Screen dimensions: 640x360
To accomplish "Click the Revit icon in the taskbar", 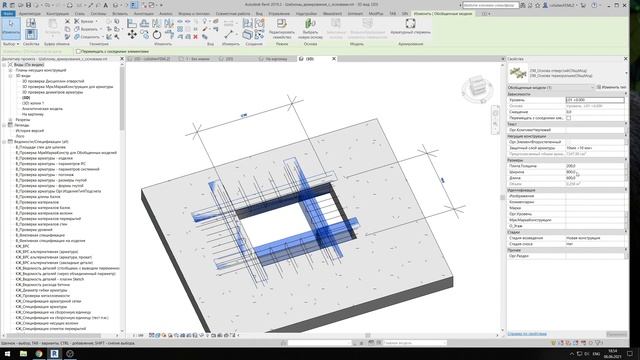I will (54, 353).
